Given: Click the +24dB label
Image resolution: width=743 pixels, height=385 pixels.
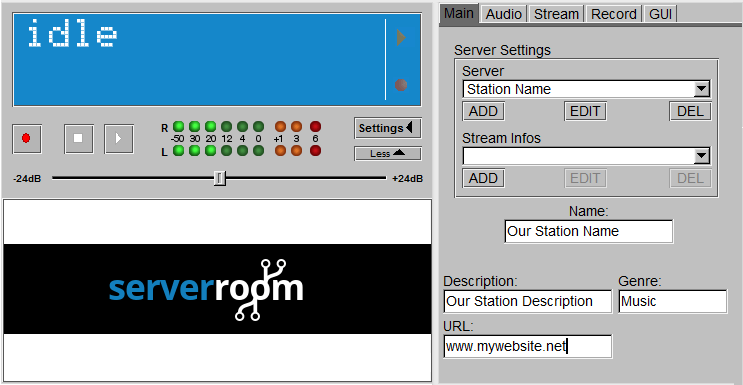Looking at the screenshot, I should pos(408,179).
